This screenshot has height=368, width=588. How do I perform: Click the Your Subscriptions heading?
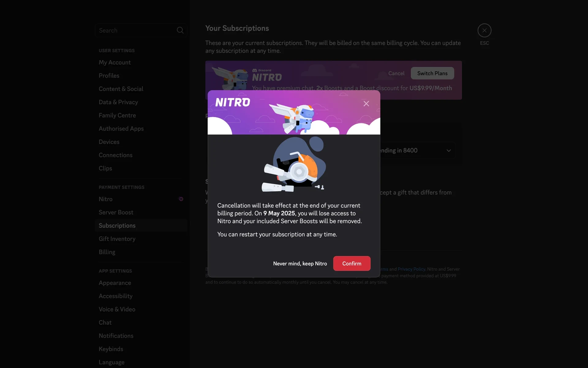pos(237,28)
